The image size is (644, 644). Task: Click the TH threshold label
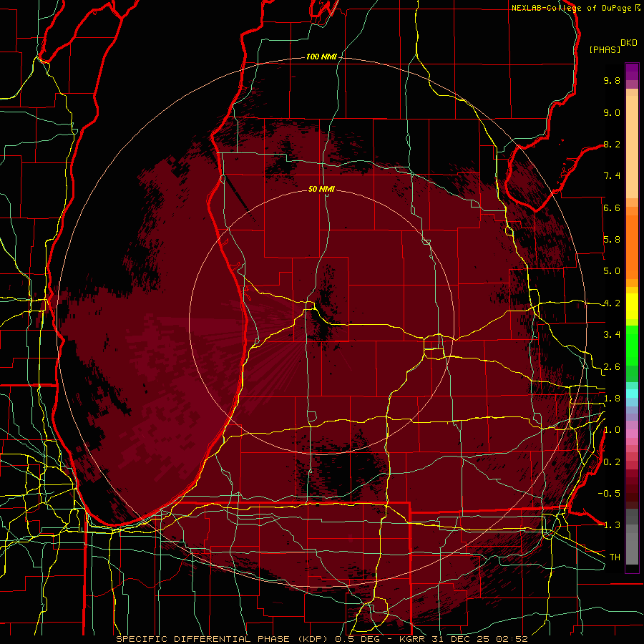pos(615,557)
